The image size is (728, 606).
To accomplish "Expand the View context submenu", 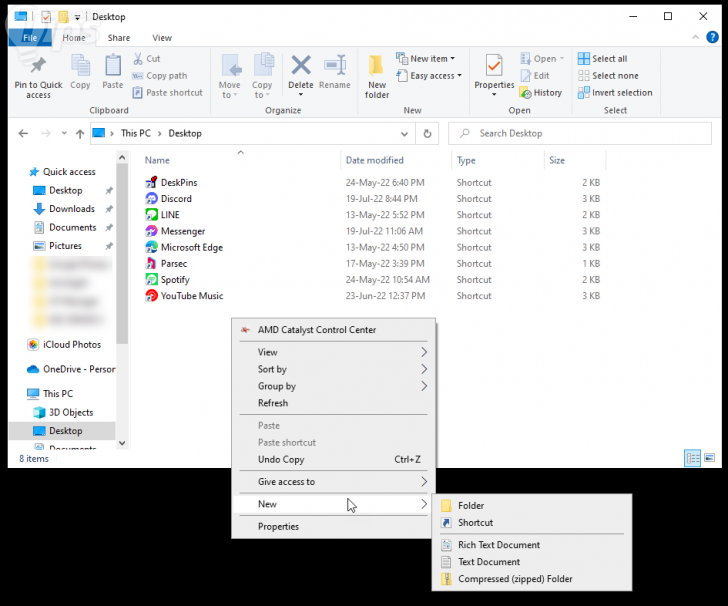I will [x=333, y=352].
